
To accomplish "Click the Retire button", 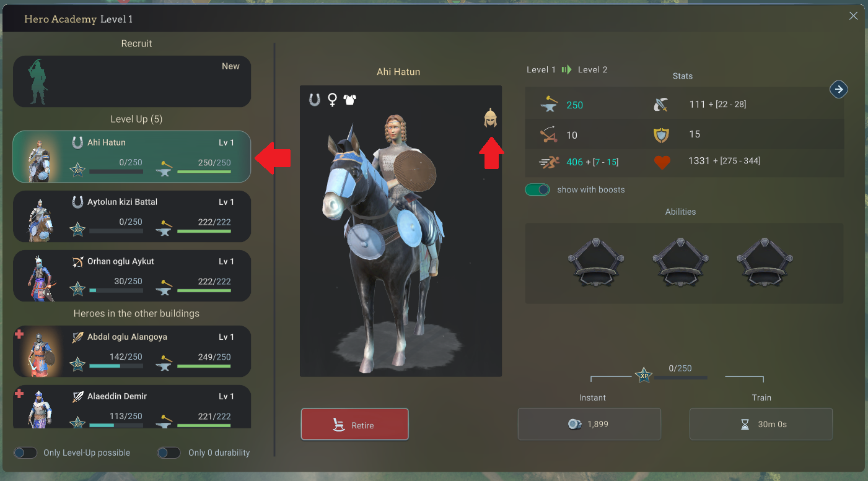I will point(355,424).
